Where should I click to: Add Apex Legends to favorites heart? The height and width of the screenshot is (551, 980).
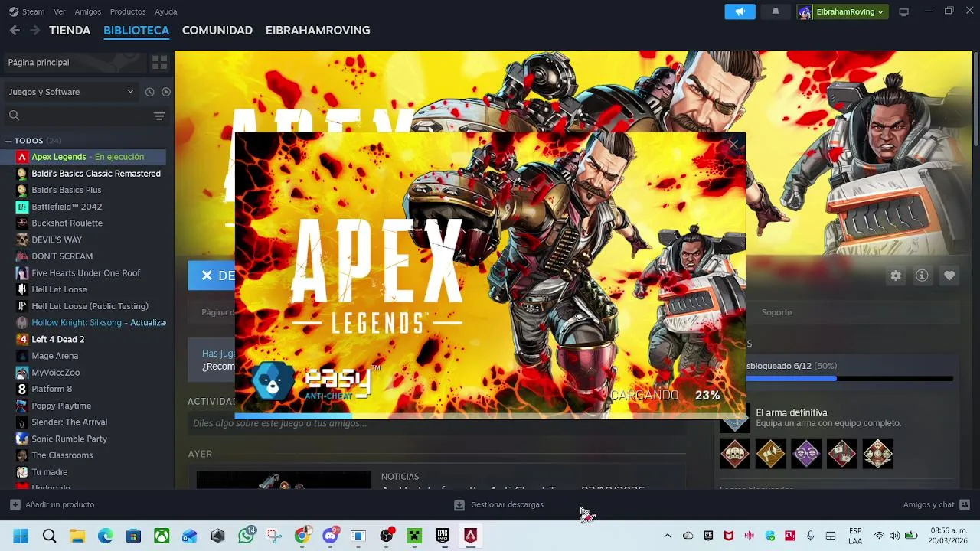pos(949,275)
